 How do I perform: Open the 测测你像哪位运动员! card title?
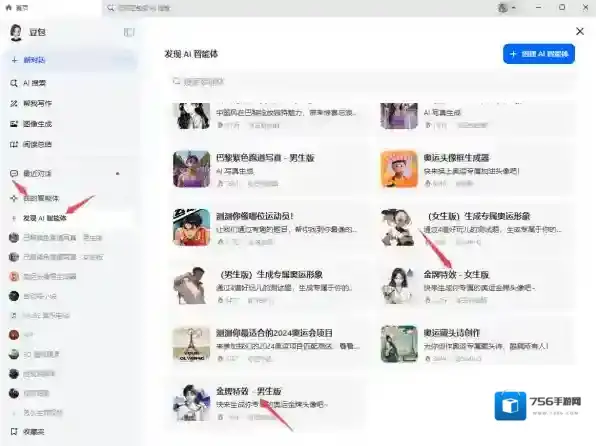(x=255, y=216)
